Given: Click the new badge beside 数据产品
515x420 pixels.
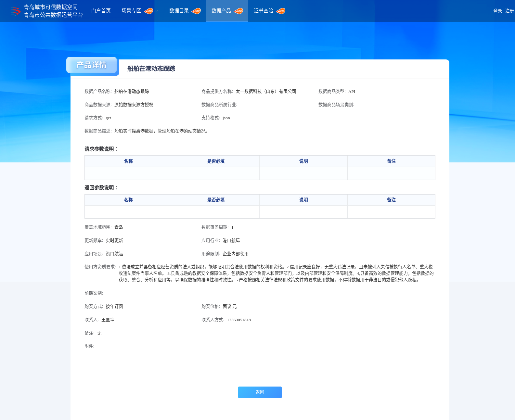Looking at the screenshot, I should tap(238, 11).
